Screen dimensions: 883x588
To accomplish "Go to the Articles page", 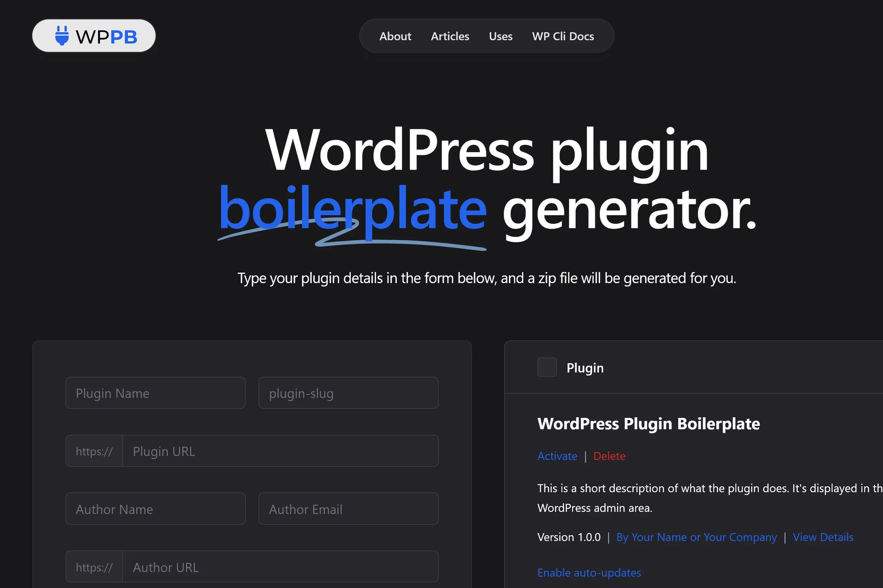I will (450, 36).
